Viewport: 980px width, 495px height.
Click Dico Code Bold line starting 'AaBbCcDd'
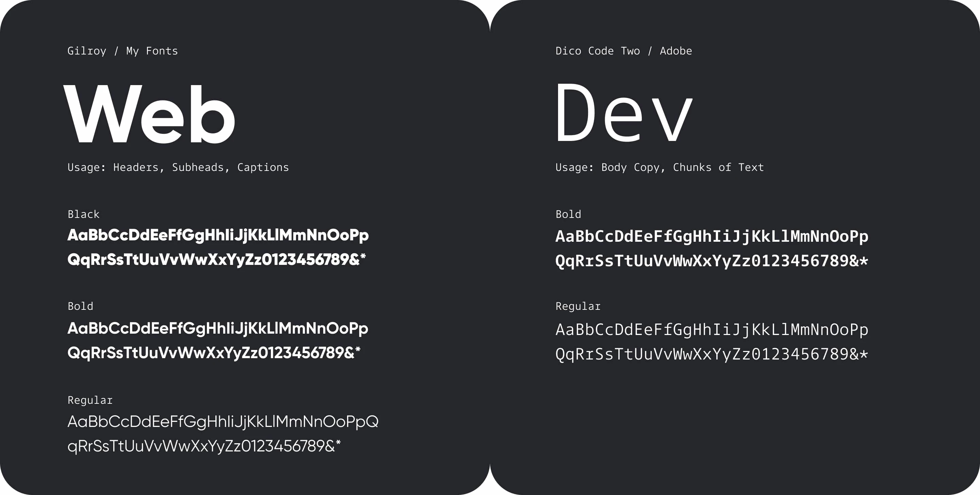[712, 237]
